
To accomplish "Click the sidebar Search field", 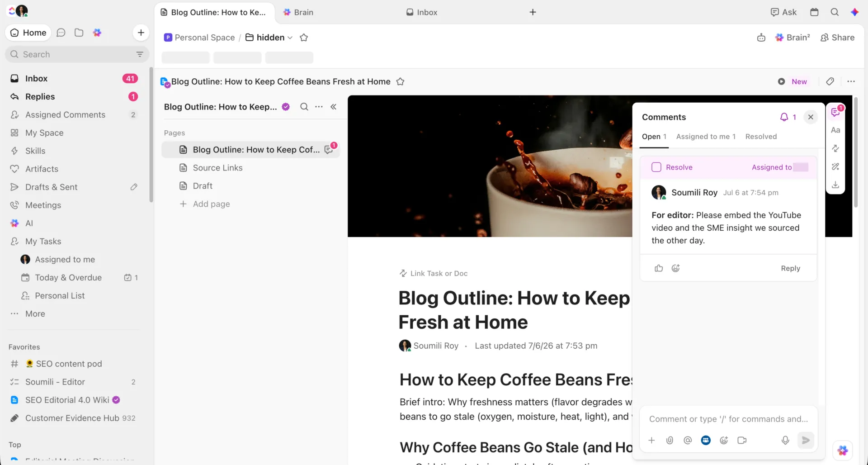I will [77, 54].
